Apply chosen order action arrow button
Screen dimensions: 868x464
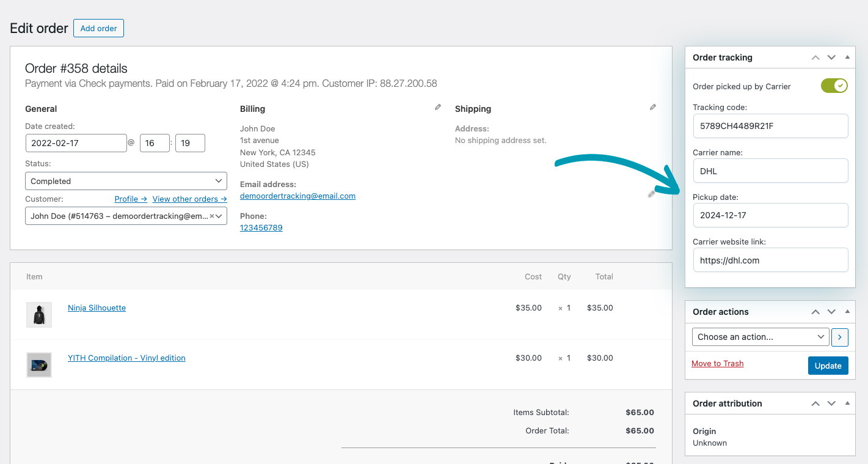(840, 337)
